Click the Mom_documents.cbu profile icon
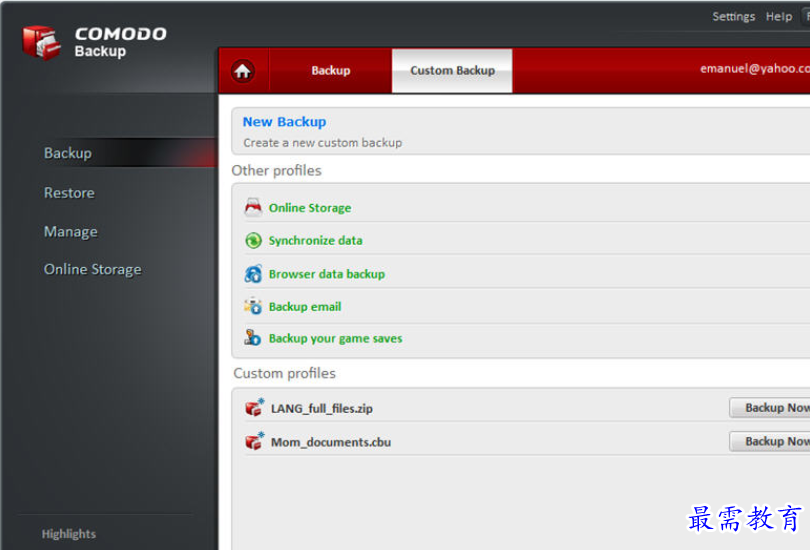Viewport: 810px width, 550px height. (254, 441)
